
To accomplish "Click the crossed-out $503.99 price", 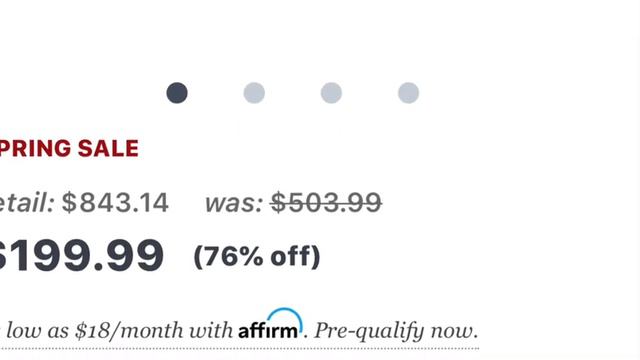I will (x=326, y=202).
